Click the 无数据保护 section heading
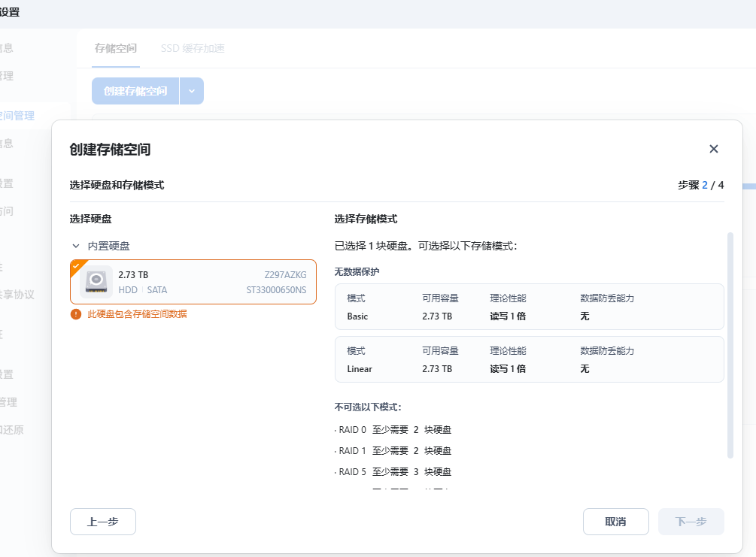Viewport: 756px width, 557px height. [x=357, y=272]
